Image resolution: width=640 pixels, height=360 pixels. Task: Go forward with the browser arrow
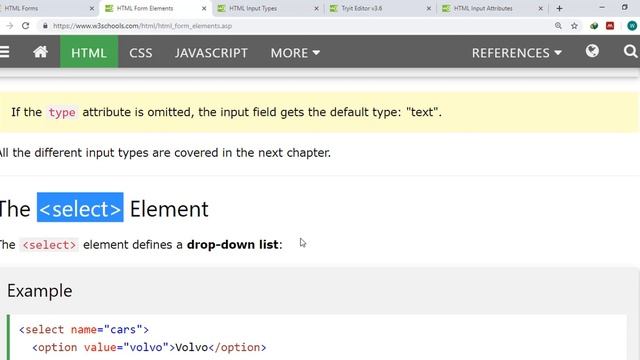[10, 26]
